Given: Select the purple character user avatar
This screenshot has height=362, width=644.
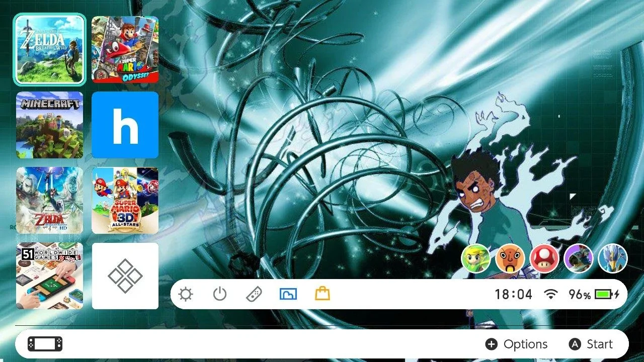Looking at the screenshot, I should click(579, 258).
